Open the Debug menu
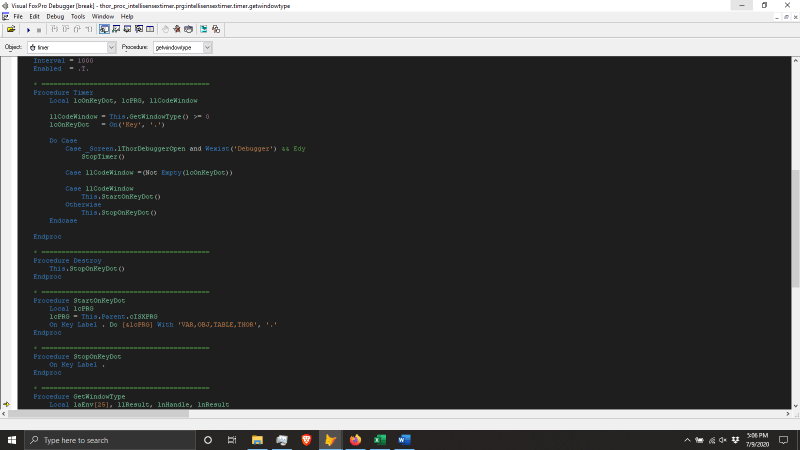This screenshot has width=800, height=450. click(x=55, y=16)
